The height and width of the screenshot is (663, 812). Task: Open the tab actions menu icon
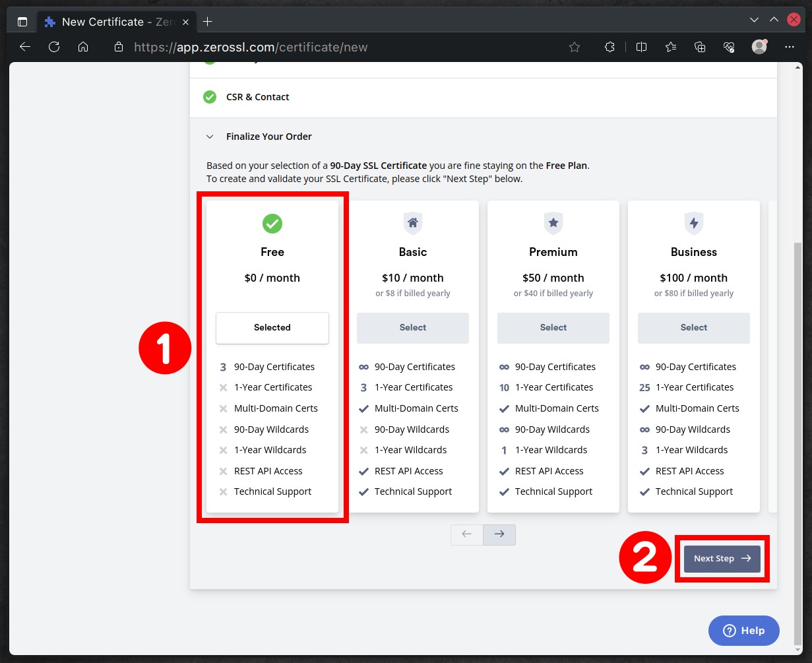coord(22,21)
